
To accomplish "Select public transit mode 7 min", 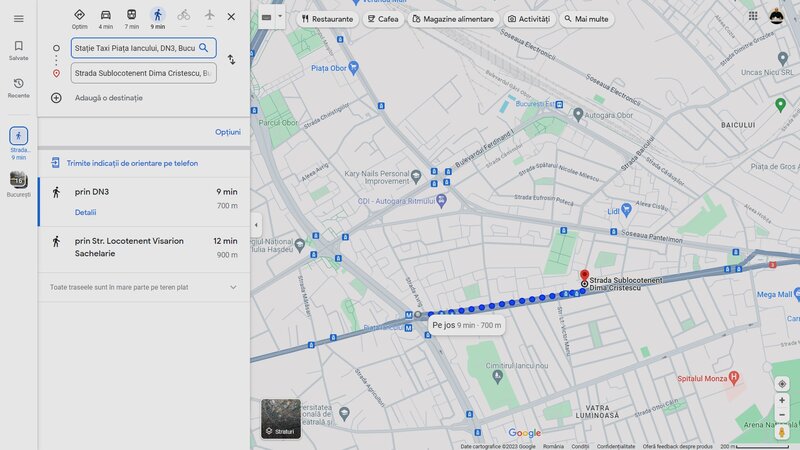I will tap(132, 19).
